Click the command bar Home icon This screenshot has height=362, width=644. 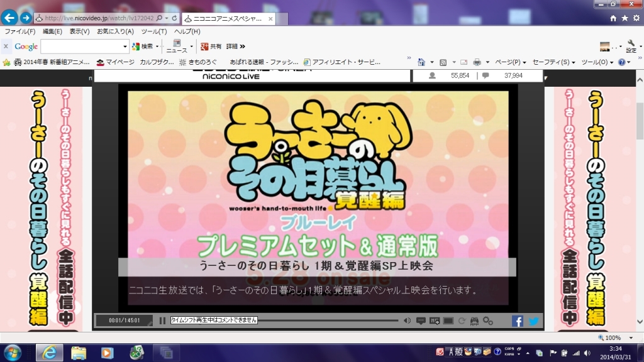tap(421, 62)
